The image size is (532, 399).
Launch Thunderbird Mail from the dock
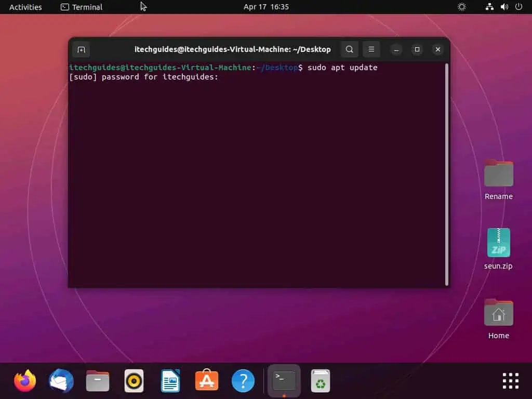[61, 381]
